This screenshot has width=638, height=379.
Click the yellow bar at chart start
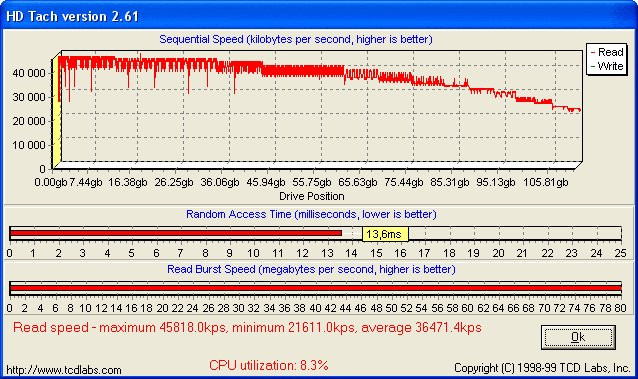tap(56, 112)
